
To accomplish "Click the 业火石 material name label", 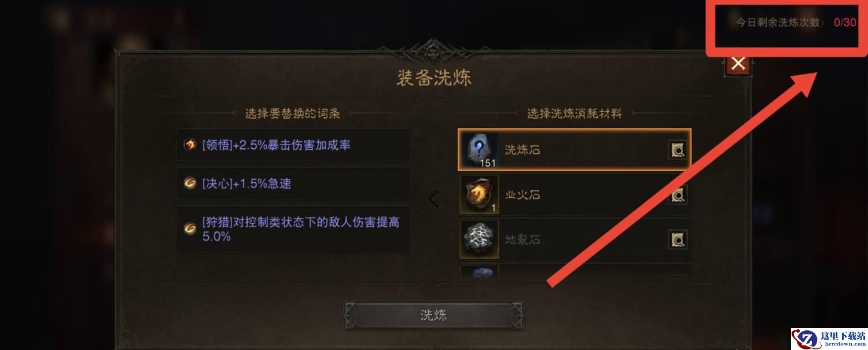I will 523,195.
